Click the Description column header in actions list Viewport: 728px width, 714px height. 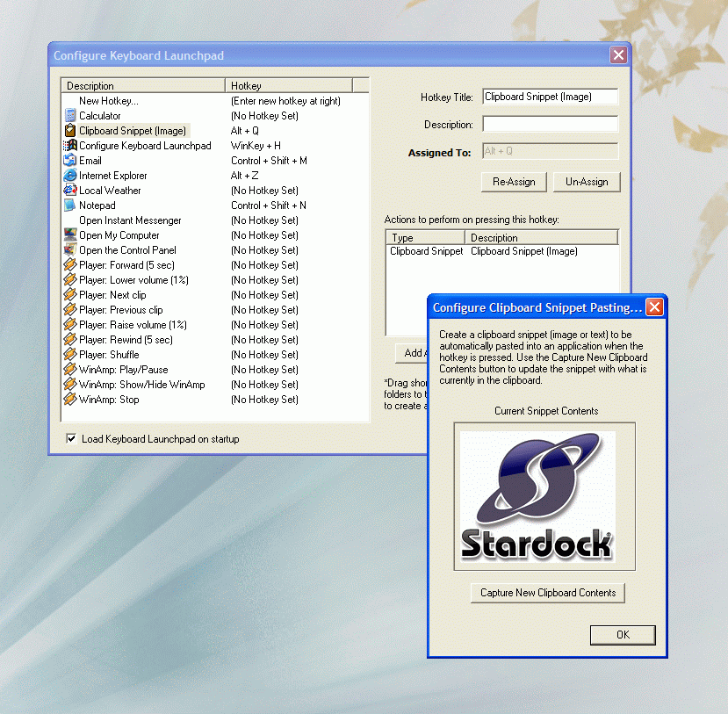click(542, 238)
